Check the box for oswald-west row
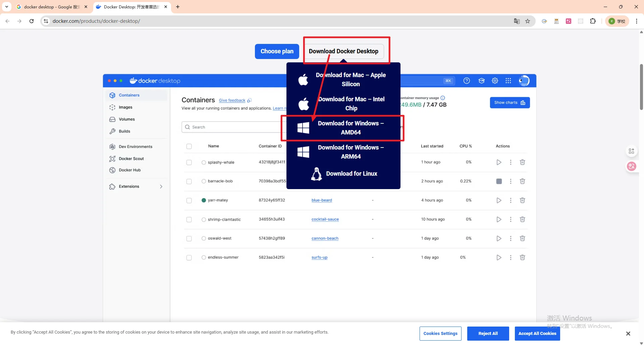The width and height of the screenshot is (644, 346). coord(189,239)
